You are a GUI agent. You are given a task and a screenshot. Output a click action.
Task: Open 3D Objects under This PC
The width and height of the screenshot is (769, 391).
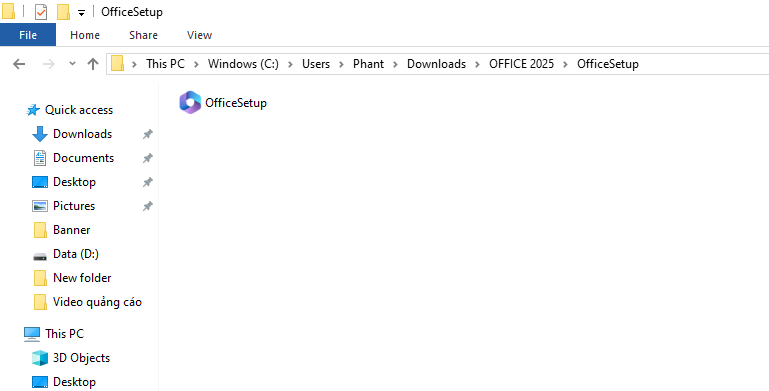point(81,358)
